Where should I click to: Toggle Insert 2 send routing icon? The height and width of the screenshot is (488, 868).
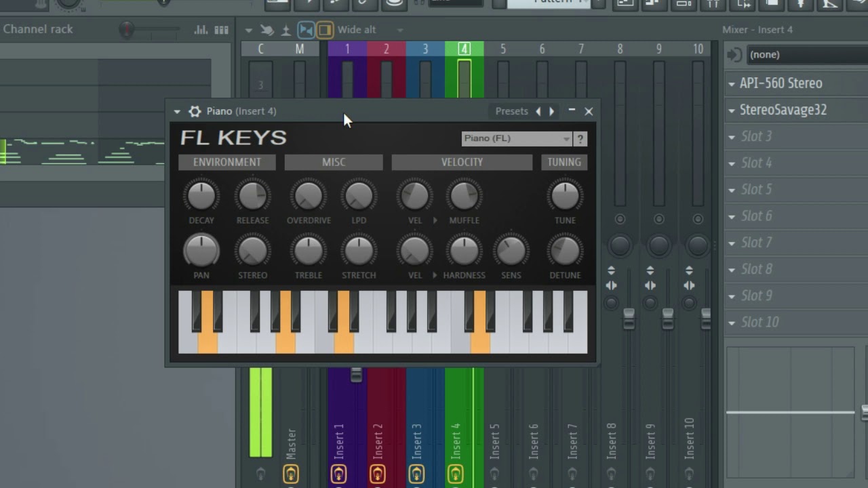(378, 474)
